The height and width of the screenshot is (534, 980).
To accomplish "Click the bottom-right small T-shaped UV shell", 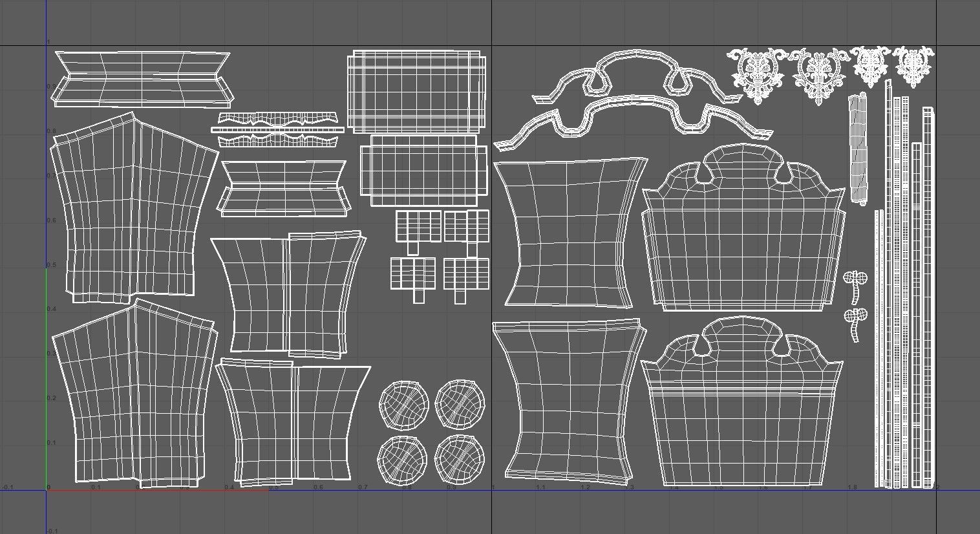I will pyautogui.click(x=466, y=280).
